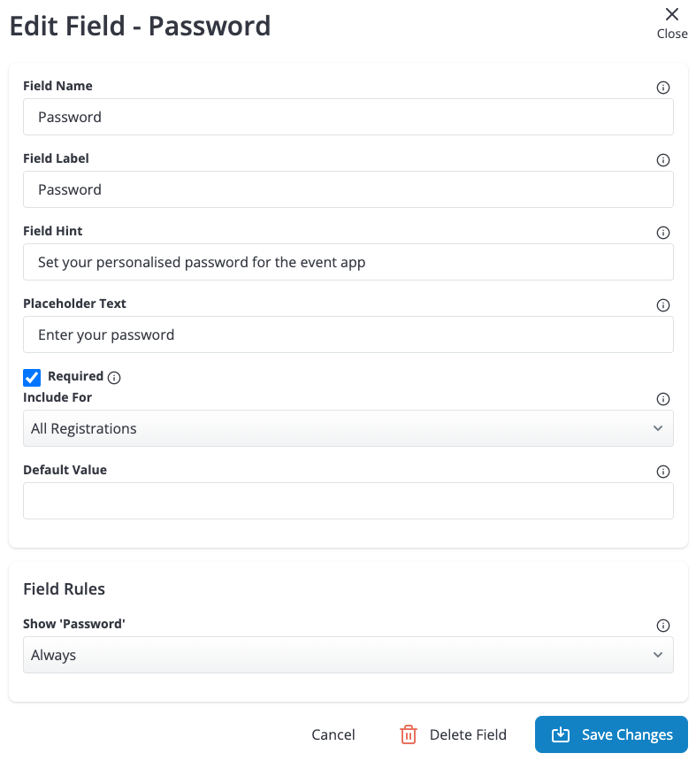Click the Default Value info icon
696x784 pixels.
tap(662, 472)
